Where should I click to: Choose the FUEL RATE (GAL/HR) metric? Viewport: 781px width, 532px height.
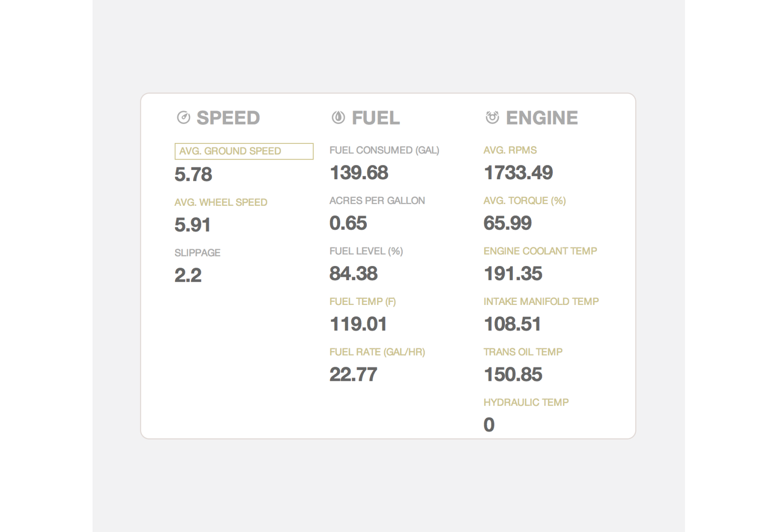[377, 352]
